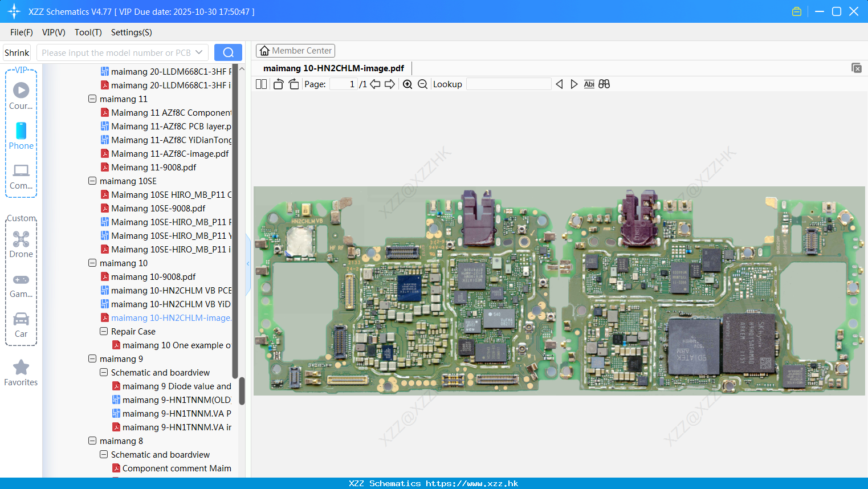Collapse the maimang 10SE folder

tap(92, 181)
